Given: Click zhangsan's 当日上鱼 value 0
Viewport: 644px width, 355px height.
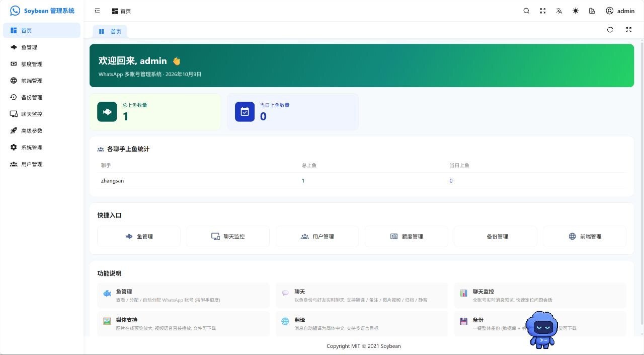Looking at the screenshot, I should [x=451, y=181].
